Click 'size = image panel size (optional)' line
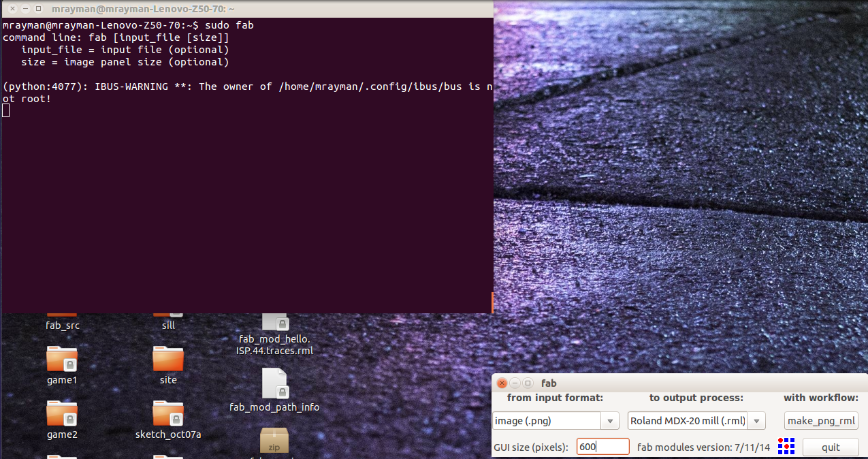This screenshot has height=459, width=868. 125,62
